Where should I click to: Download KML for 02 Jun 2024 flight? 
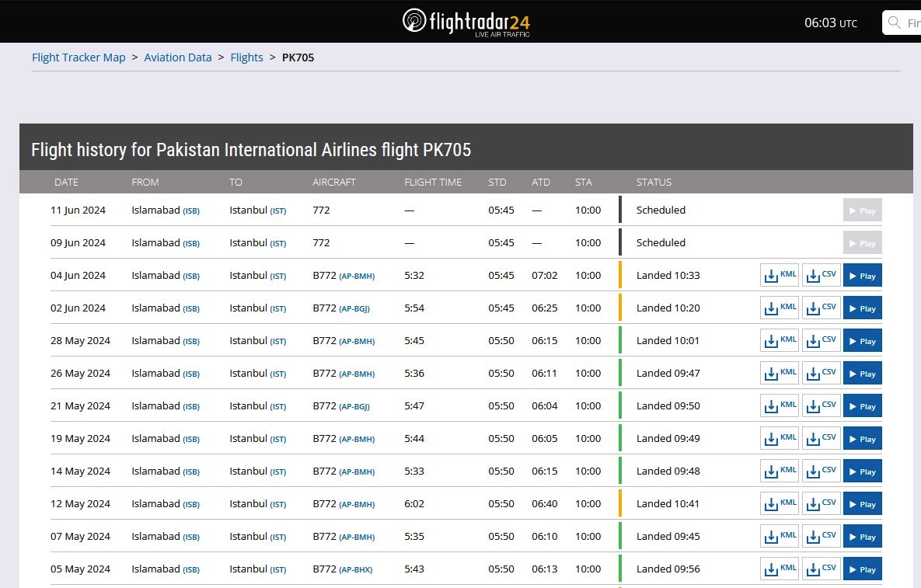pyautogui.click(x=780, y=308)
